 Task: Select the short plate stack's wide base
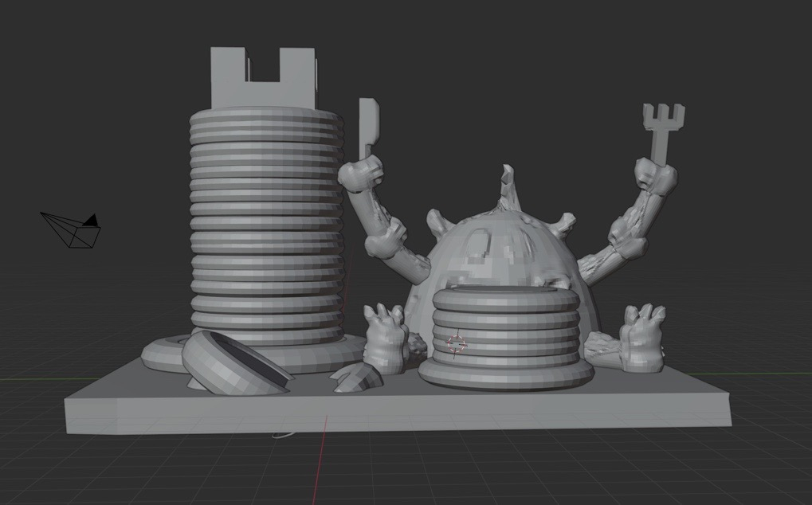click(506, 373)
